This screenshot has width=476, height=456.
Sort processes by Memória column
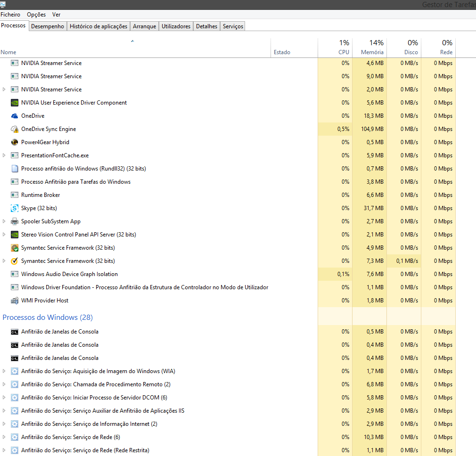click(372, 52)
